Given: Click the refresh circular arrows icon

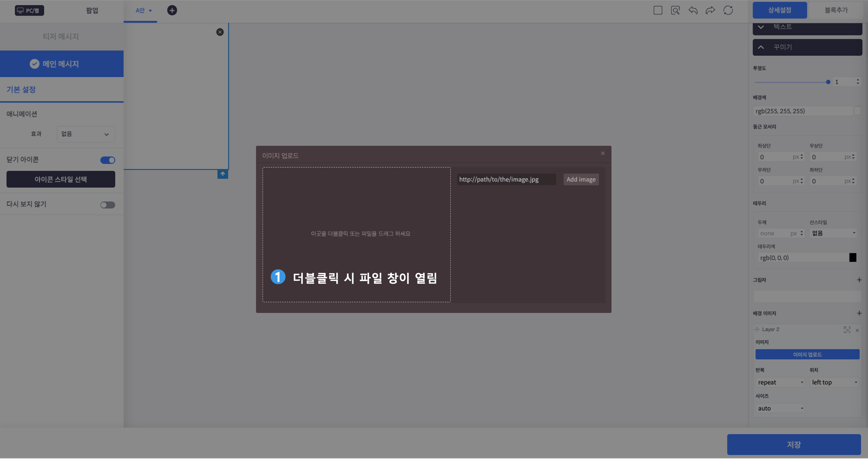Looking at the screenshot, I should tap(728, 10).
